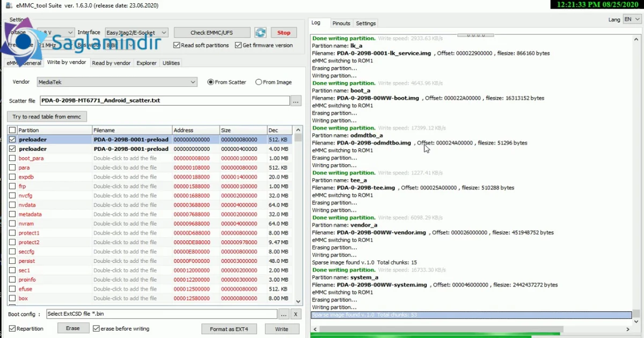This screenshot has height=338, width=644.
Task: Click the partition list scrollbar up arrow
Action: pos(298,130)
